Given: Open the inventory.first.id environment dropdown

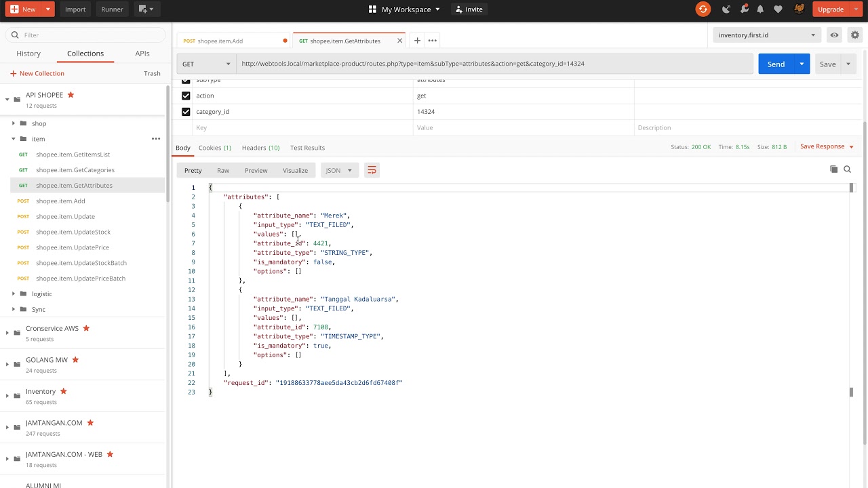Looking at the screenshot, I should [767, 35].
